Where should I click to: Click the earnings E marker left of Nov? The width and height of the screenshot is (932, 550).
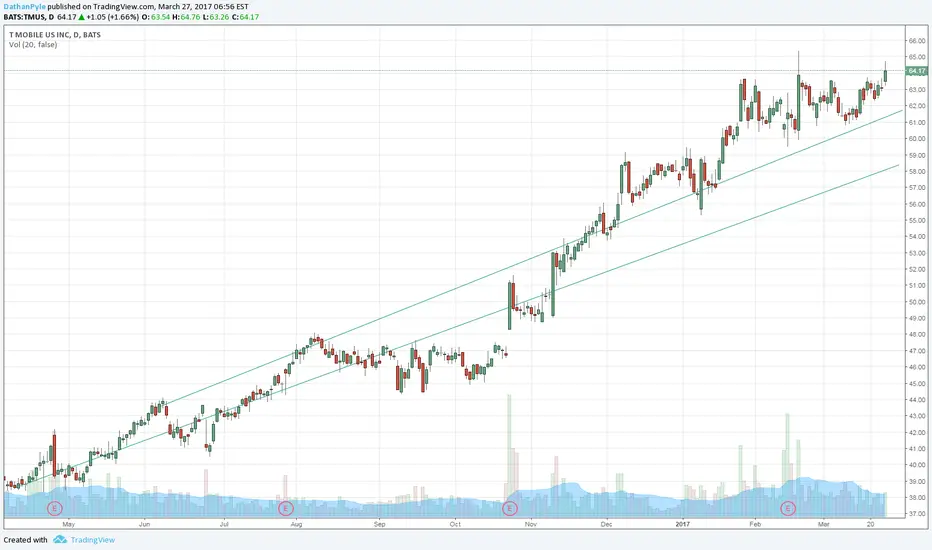click(510, 508)
